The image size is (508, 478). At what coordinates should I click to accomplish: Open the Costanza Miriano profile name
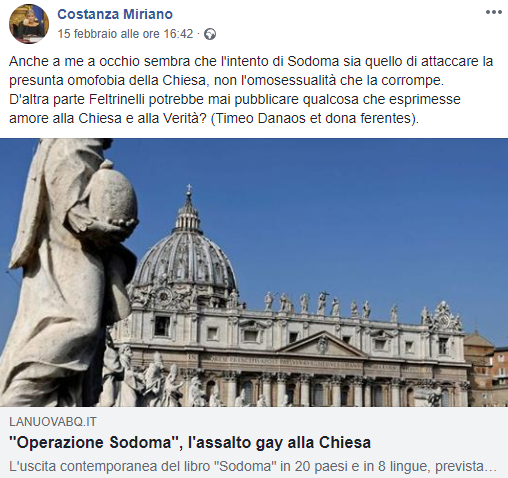click(x=115, y=14)
